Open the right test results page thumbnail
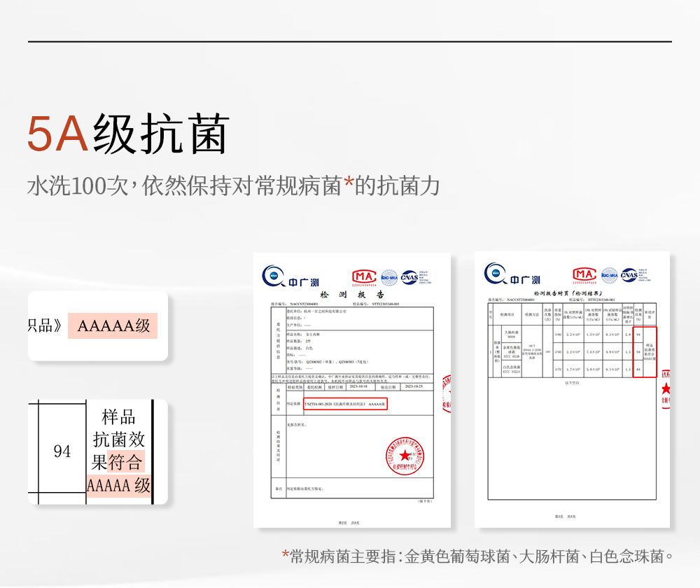This screenshot has height=588, width=700. point(572,389)
